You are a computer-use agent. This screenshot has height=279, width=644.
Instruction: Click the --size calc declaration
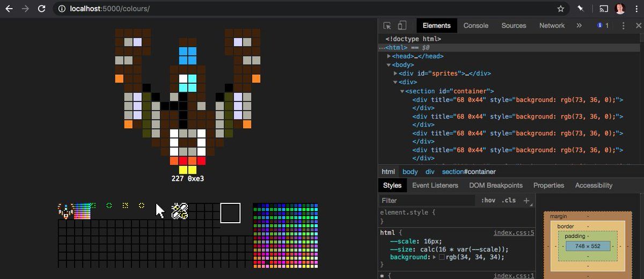tap(449, 249)
